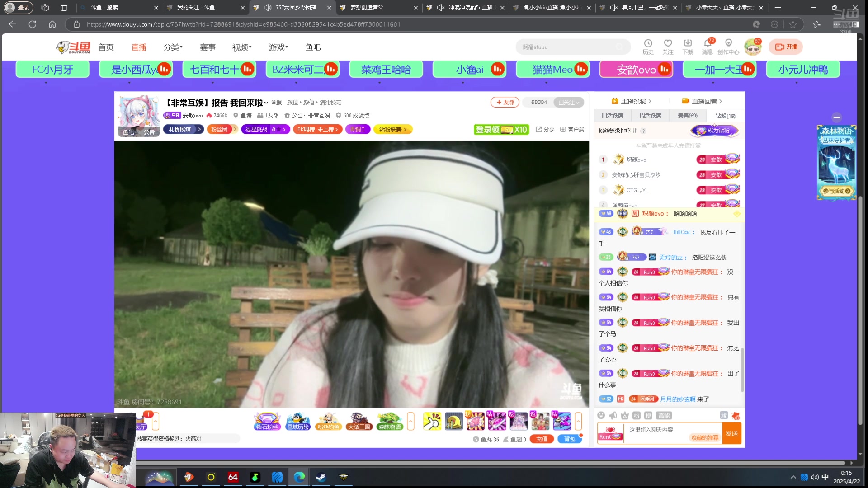Select the 森林物语 activity icon below video
Image resolution: width=868 pixels, height=488 pixels.
[x=390, y=421]
